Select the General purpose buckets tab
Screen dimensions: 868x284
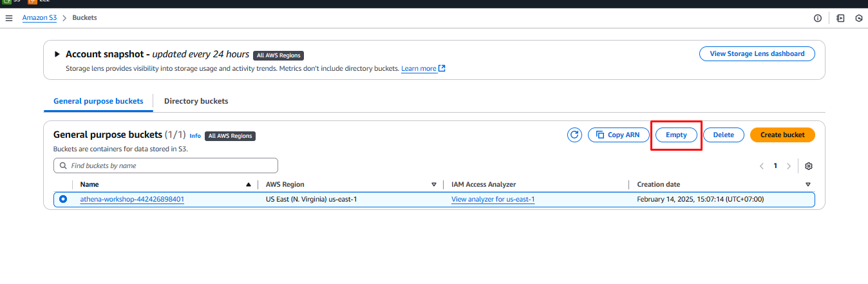point(98,101)
